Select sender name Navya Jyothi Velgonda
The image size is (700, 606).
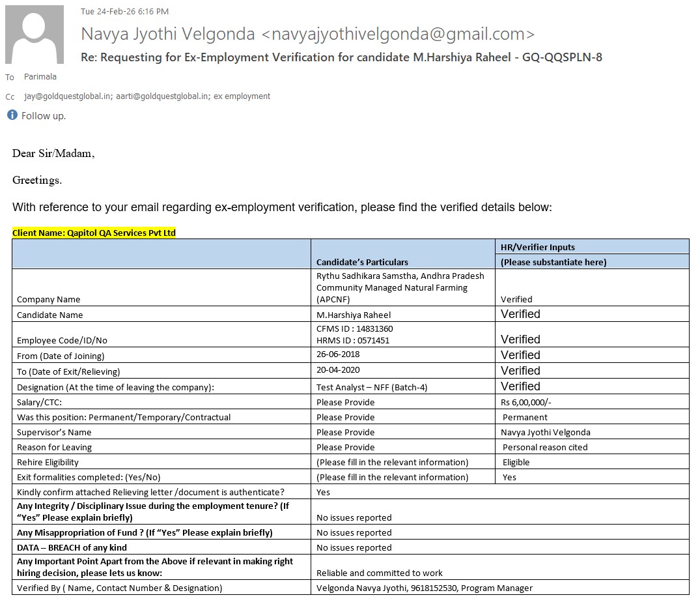coord(169,34)
